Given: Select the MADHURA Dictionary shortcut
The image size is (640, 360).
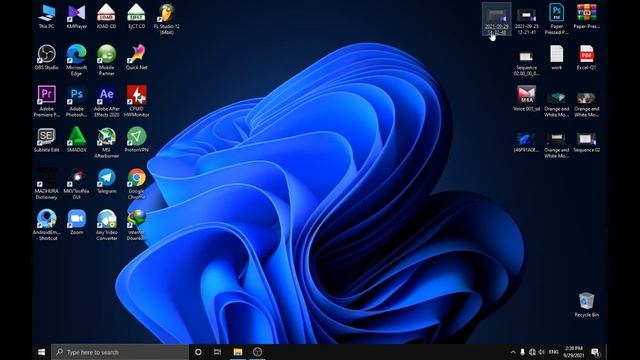Looking at the screenshot, I should click(47, 184).
